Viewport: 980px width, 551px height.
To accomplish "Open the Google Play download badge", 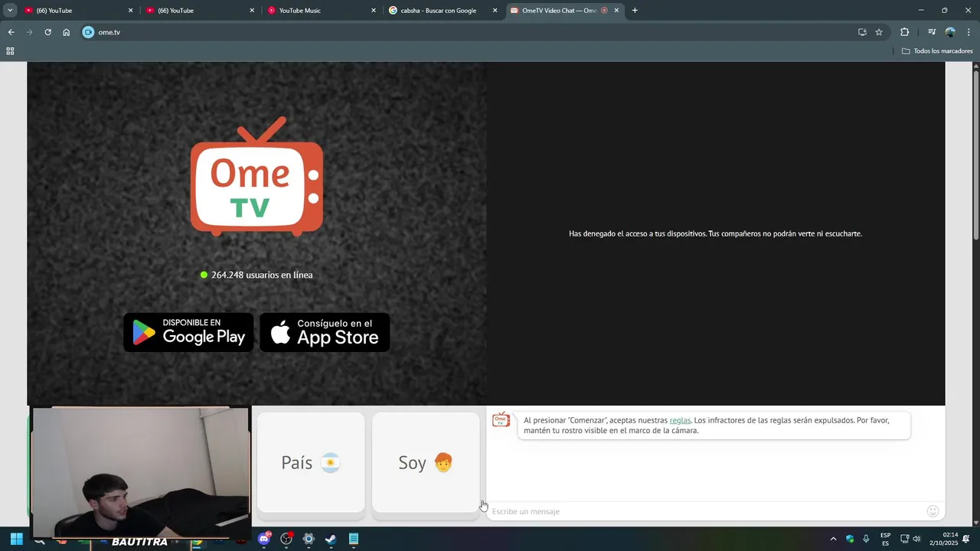I will point(188,332).
